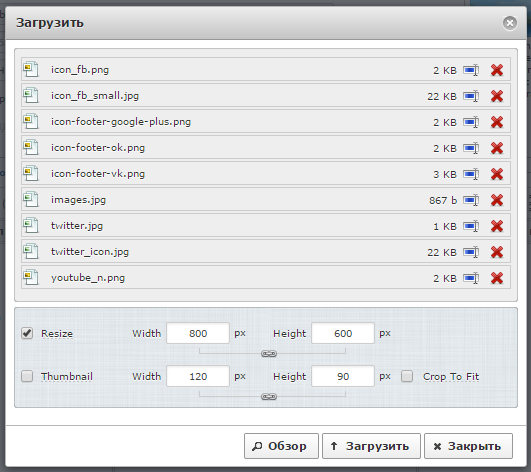Focus the Thumbnail Height field
The width and height of the screenshot is (531, 472).
point(343,376)
